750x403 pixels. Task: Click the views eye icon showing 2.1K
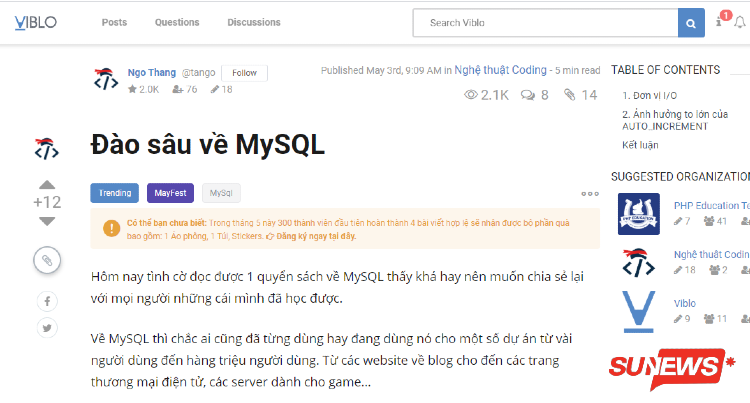tap(471, 95)
